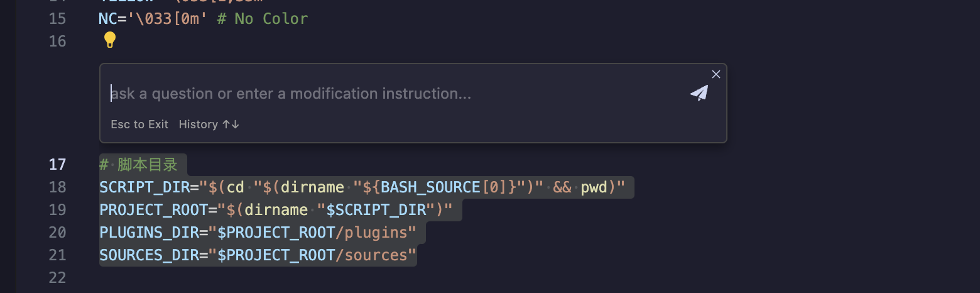
Task: Click line number 17 in the gutter
Action: [57, 165]
